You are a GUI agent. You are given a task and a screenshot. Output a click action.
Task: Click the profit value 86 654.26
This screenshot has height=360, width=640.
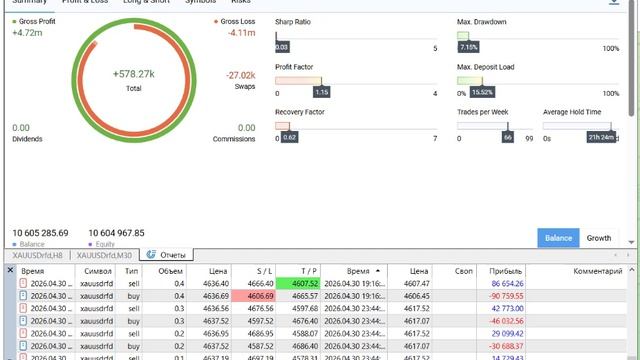tap(507, 283)
